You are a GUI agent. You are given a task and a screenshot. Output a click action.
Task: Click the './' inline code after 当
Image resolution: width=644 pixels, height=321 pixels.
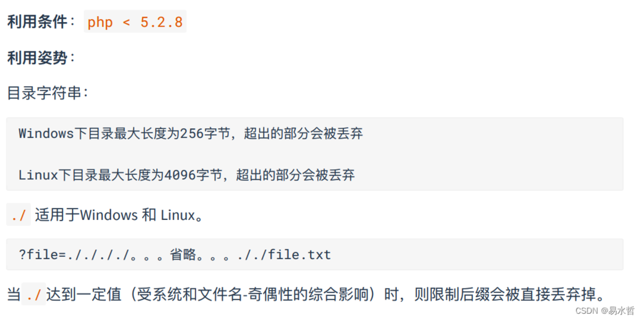34,295
